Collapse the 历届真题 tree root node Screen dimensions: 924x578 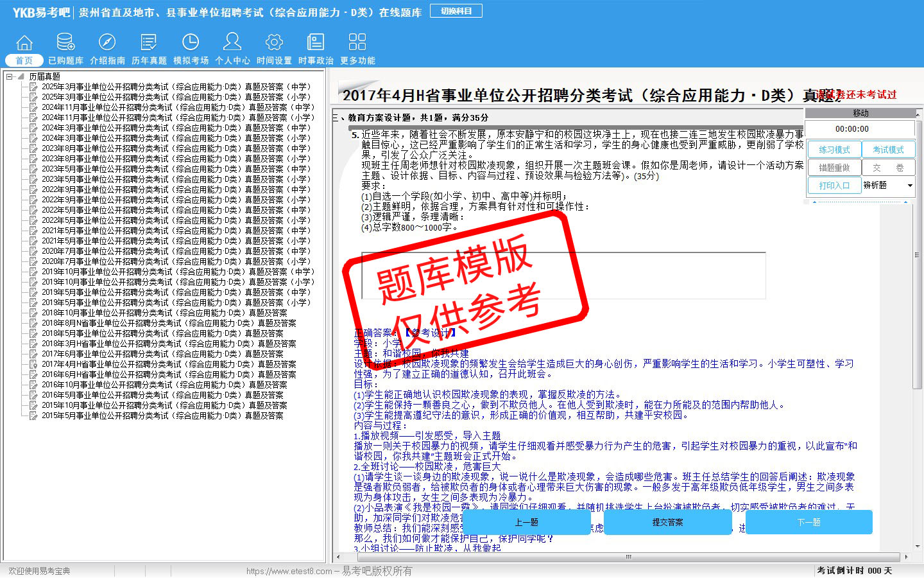pyautogui.click(x=10, y=76)
